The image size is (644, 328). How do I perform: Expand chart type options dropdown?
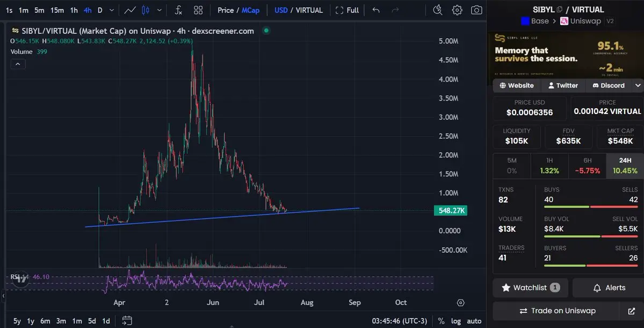click(160, 10)
